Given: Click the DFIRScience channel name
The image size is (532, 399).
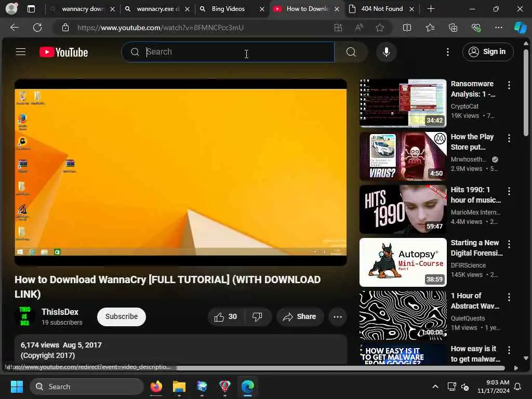Looking at the screenshot, I should (x=468, y=265).
